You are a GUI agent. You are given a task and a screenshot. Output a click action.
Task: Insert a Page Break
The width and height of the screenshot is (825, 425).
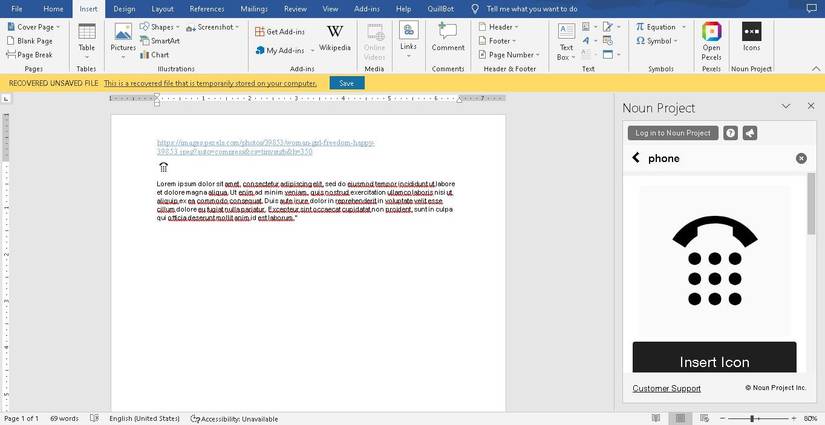point(29,54)
